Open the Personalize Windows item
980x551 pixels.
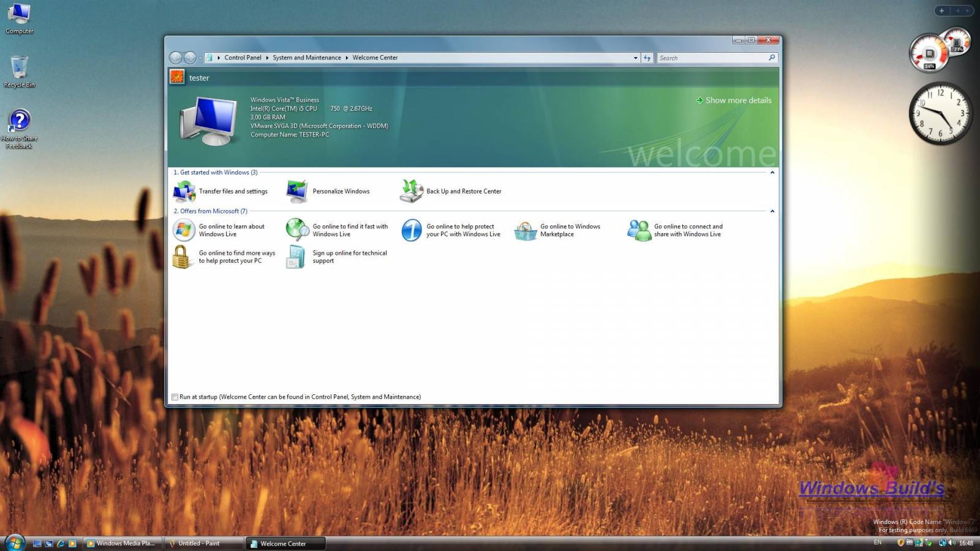(x=329, y=191)
